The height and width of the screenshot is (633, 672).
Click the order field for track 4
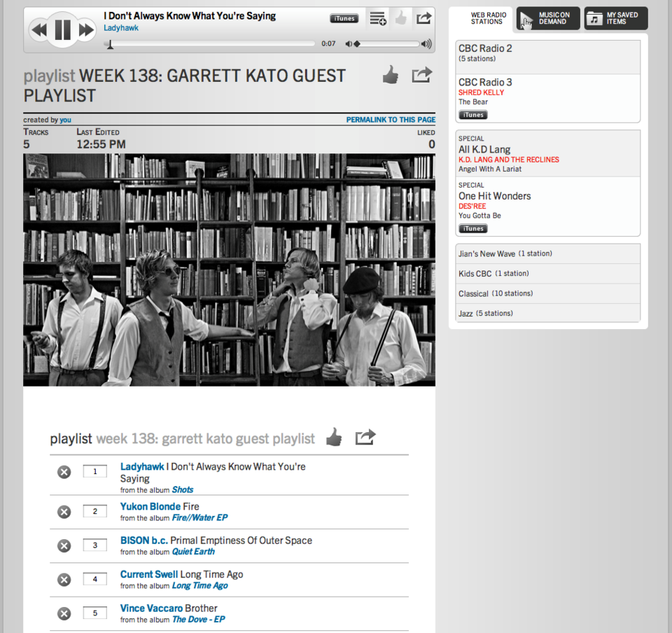95,579
